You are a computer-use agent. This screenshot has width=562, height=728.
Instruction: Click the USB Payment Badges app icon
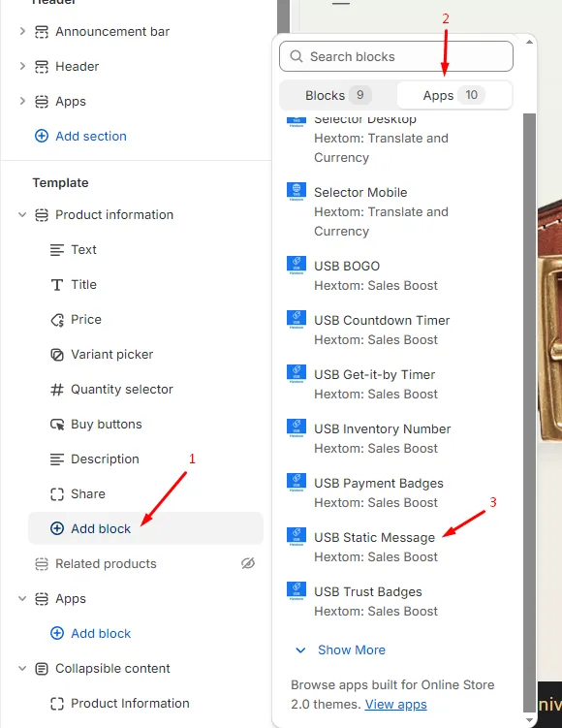point(297,483)
